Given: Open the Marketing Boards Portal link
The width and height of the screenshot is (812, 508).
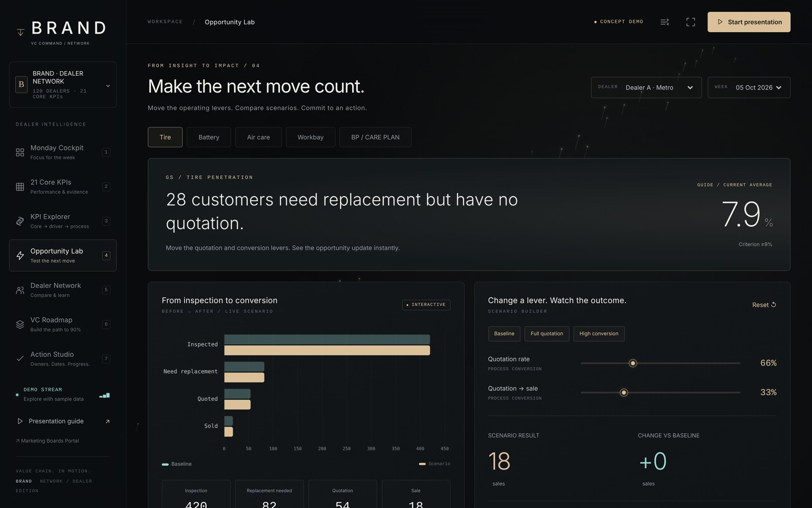Looking at the screenshot, I should (x=47, y=441).
